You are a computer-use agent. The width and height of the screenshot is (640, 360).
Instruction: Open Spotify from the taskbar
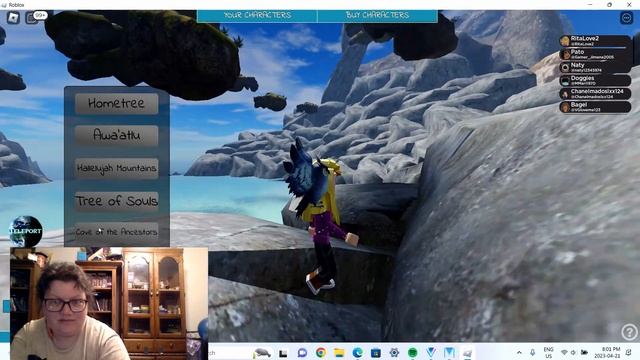pyautogui.click(x=413, y=353)
